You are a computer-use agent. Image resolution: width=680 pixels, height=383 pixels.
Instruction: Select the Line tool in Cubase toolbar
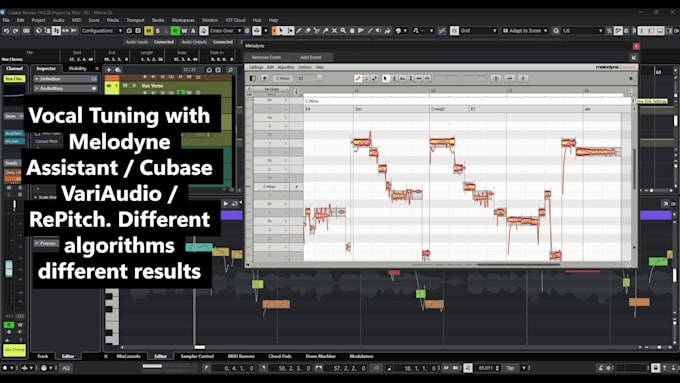(370, 31)
